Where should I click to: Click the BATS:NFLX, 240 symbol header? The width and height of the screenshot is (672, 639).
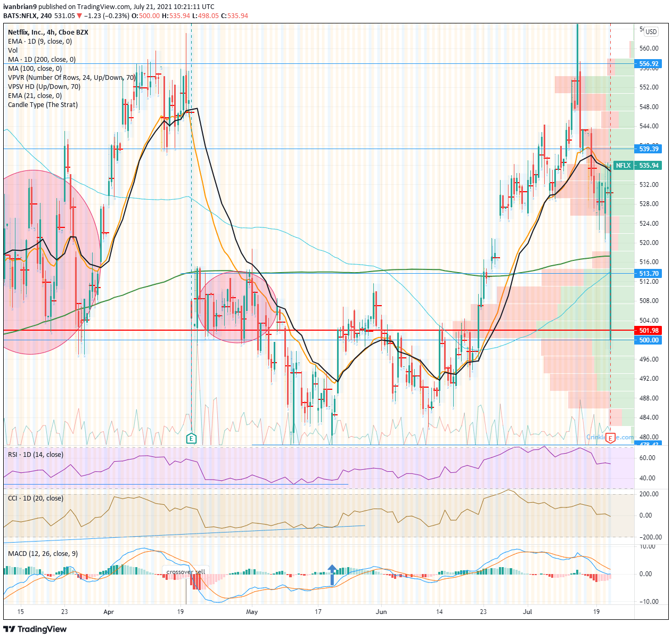(x=27, y=15)
